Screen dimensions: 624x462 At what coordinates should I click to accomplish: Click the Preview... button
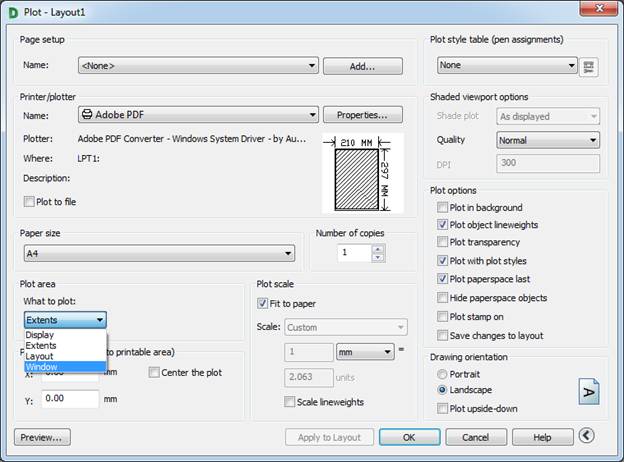(42, 437)
